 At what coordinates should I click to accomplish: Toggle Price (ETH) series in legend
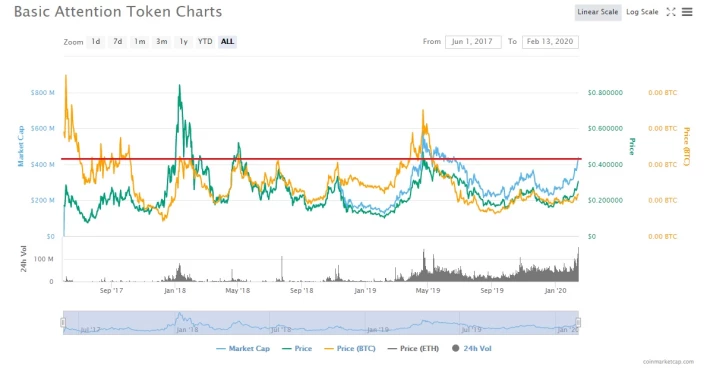click(413, 348)
